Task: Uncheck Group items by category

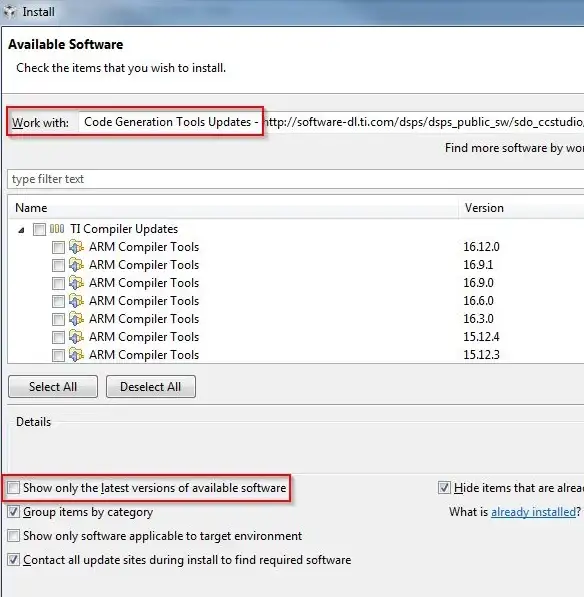Action: coord(14,512)
